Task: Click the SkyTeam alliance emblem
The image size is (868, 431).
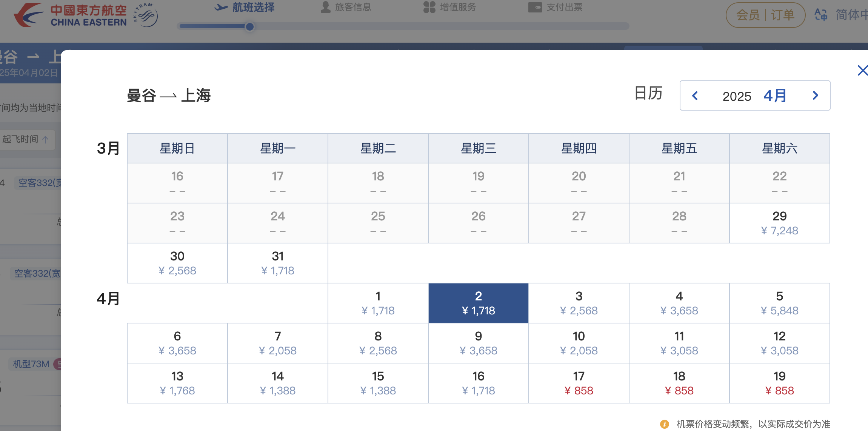Action: tap(146, 16)
